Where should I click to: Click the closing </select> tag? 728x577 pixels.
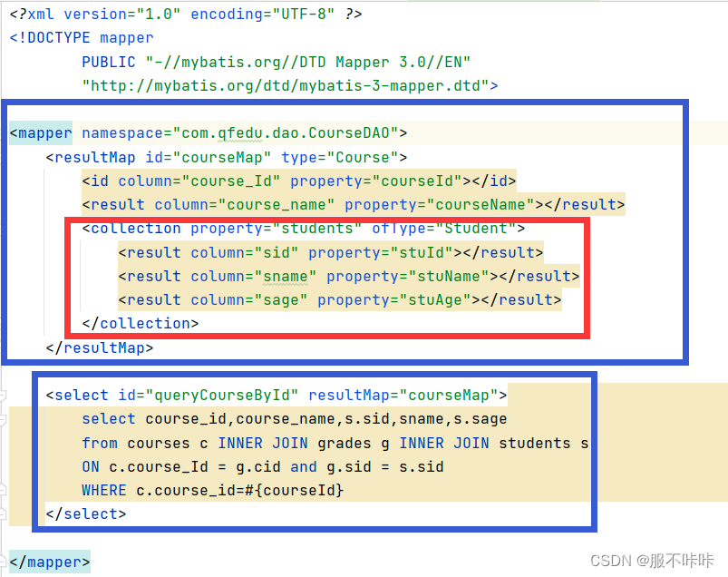coord(86,514)
